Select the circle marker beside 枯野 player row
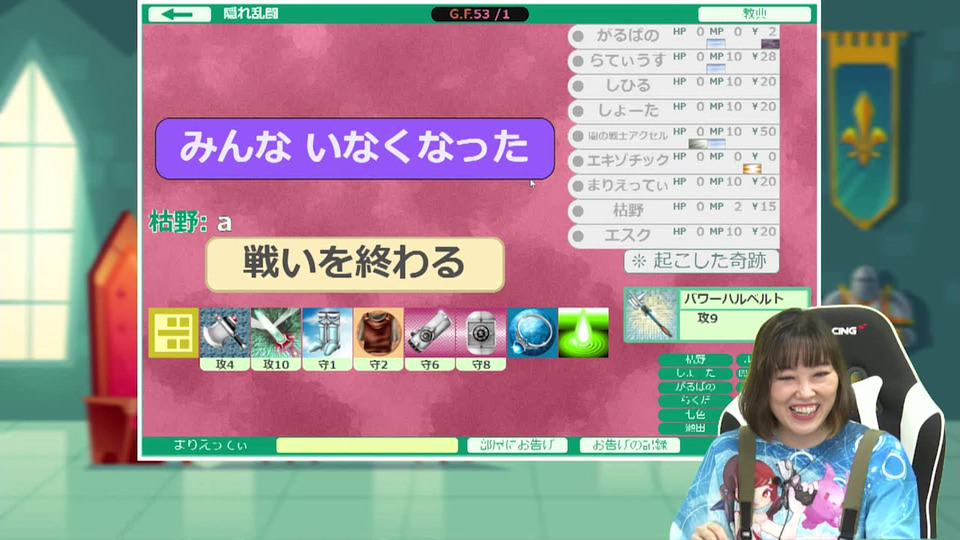Viewport: 960px width, 540px height. [577, 211]
